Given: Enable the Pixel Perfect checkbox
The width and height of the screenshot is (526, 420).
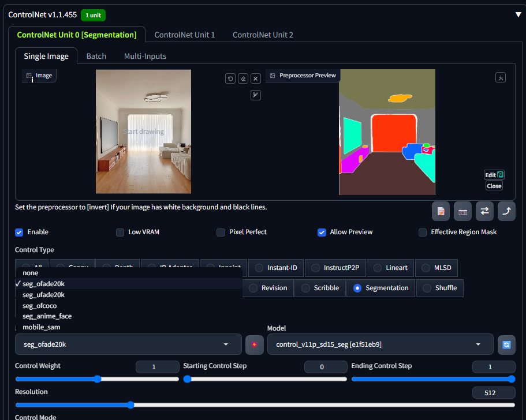Looking at the screenshot, I should [x=221, y=232].
